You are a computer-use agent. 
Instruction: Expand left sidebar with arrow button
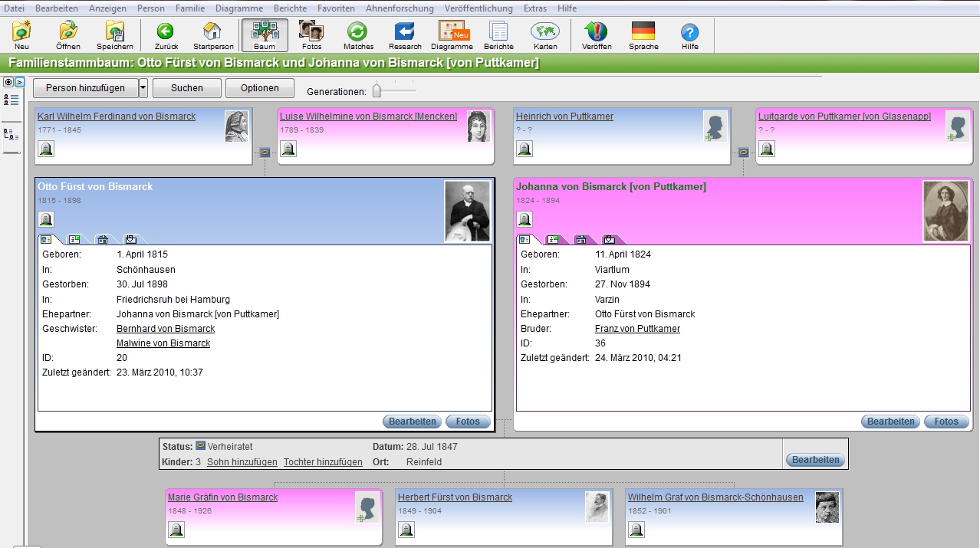[x=20, y=82]
